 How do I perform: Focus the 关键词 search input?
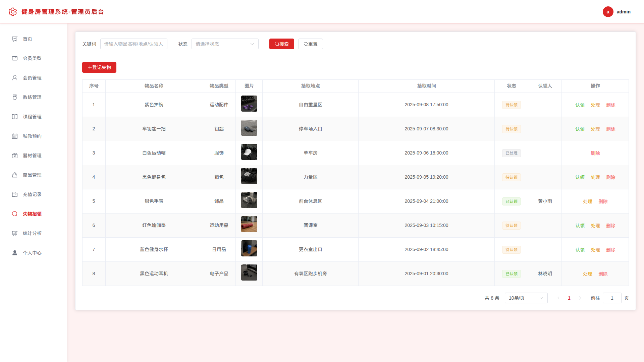(x=134, y=44)
